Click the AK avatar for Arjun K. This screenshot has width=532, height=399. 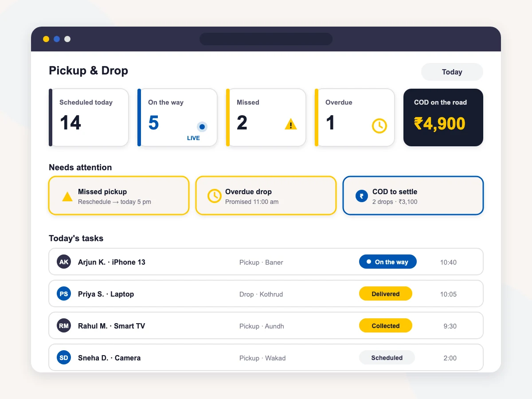coord(64,262)
